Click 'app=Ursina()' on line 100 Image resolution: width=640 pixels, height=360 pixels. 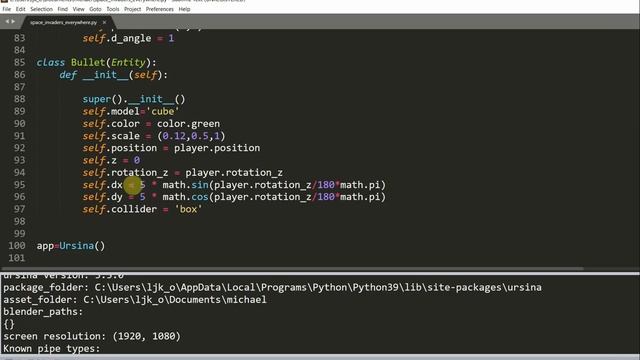point(71,246)
